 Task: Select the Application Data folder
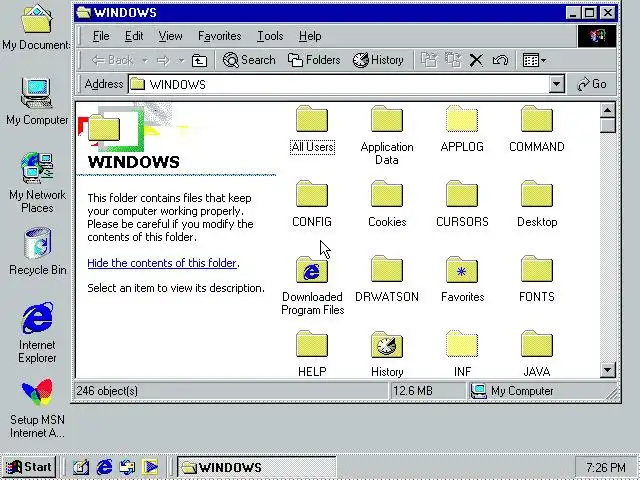point(387,135)
